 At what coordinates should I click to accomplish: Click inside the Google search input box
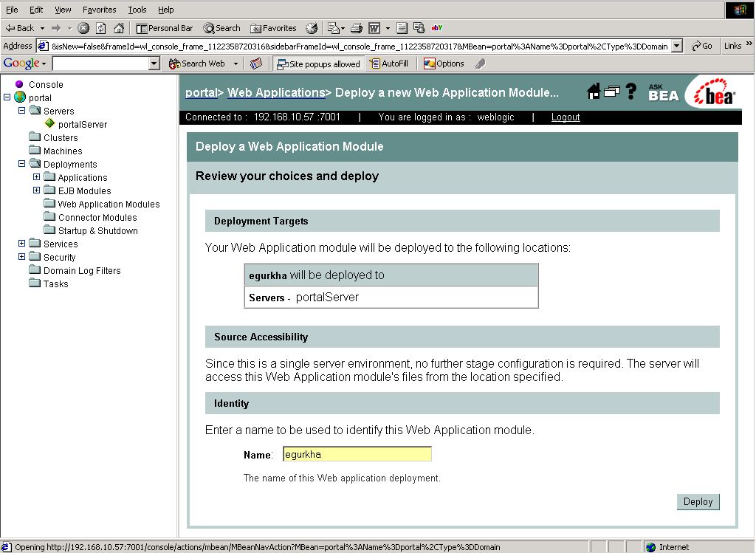point(100,63)
